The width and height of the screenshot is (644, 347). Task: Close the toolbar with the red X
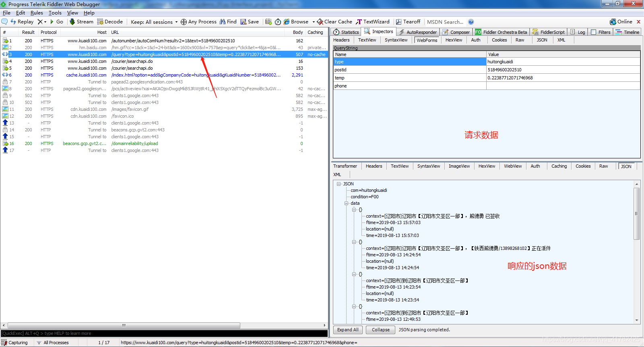click(638, 22)
